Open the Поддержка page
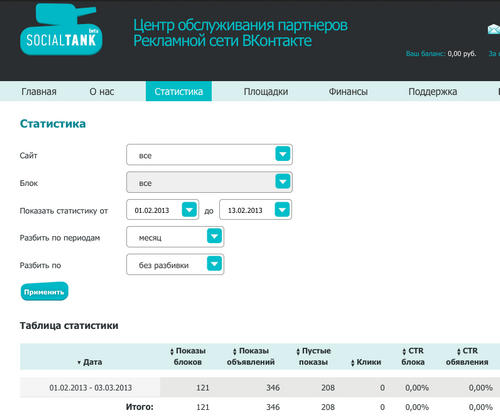This screenshot has width=500, height=417. coord(433,91)
